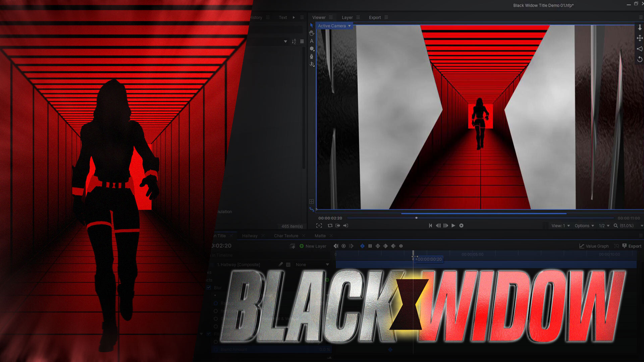Go to previous keyframe in timeline
644x362 pixels.
[336, 246]
